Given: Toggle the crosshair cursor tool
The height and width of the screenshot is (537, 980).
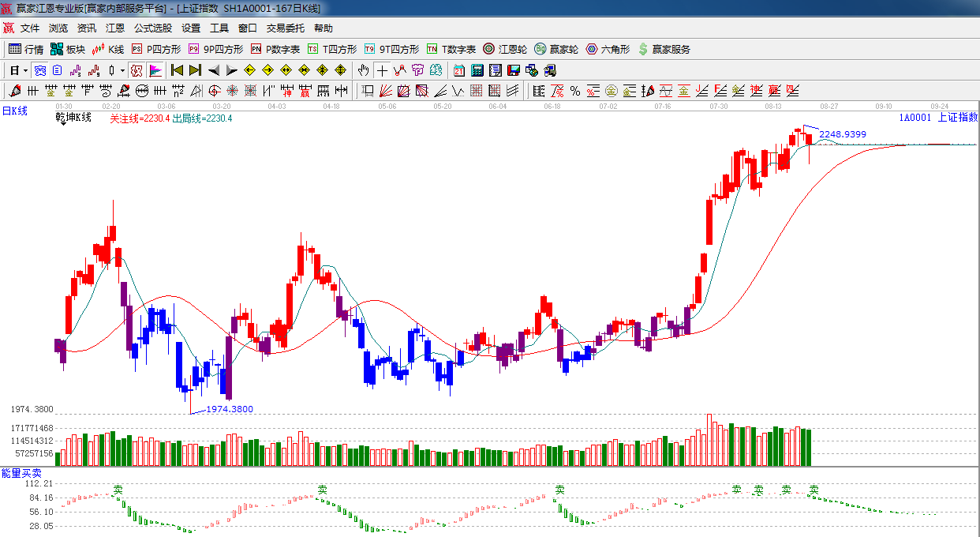Looking at the screenshot, I should 382,70.
